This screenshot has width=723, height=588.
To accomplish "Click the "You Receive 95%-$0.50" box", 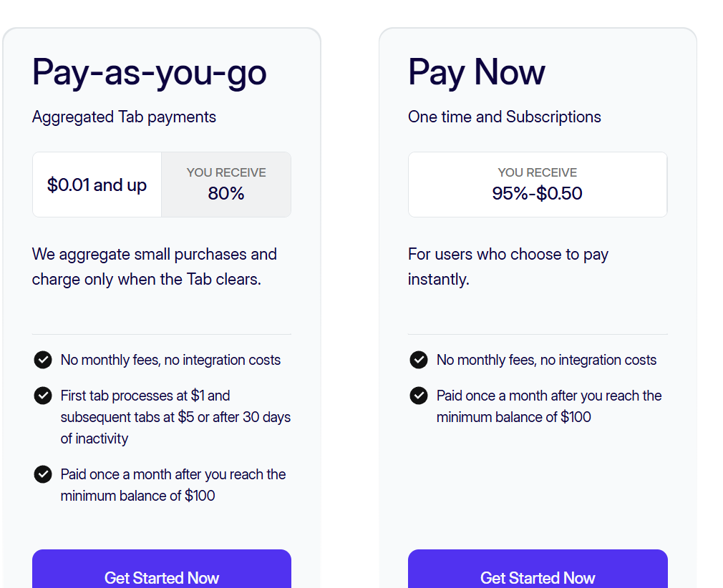I will [x=537, y=185].
